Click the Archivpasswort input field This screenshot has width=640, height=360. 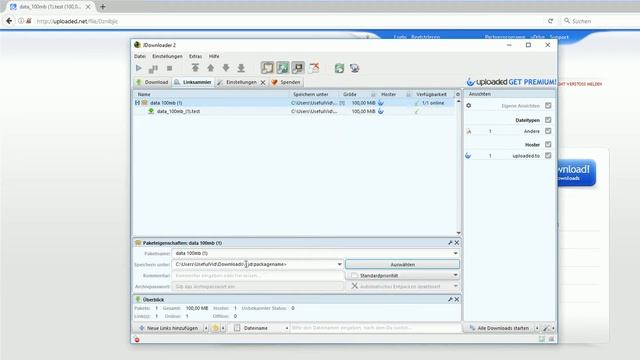(x=258, y=287)
